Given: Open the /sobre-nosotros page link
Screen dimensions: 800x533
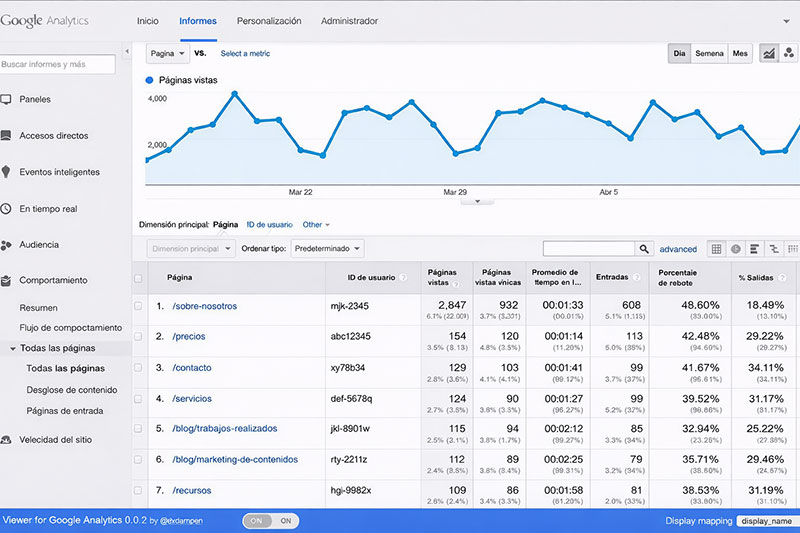Looking at the screenshot, I should coord(205,306).
